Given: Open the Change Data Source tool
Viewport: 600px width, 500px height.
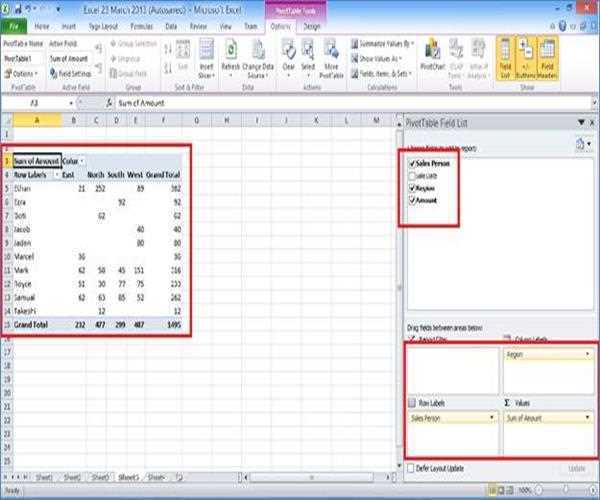Looking at the screenshot, I should click(x=258, y=54).
